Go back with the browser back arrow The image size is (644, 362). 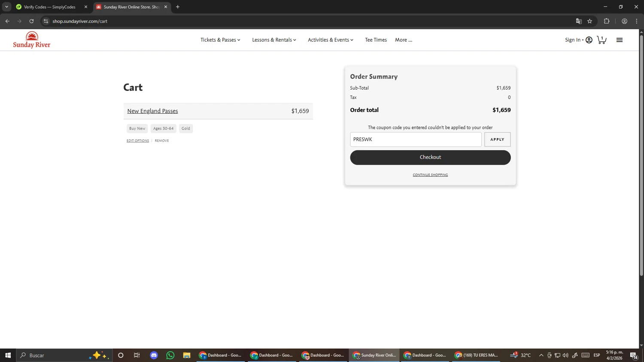pyautogui.click(x=7, y=21)
